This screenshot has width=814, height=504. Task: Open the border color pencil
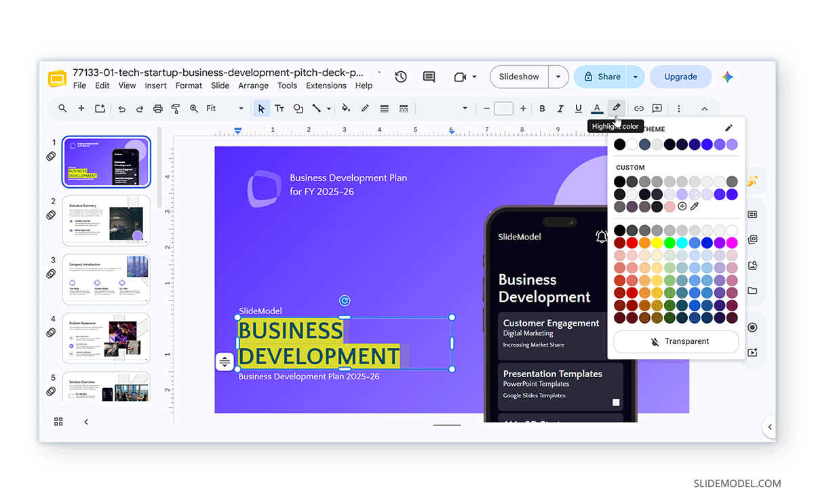pos(365,109)
